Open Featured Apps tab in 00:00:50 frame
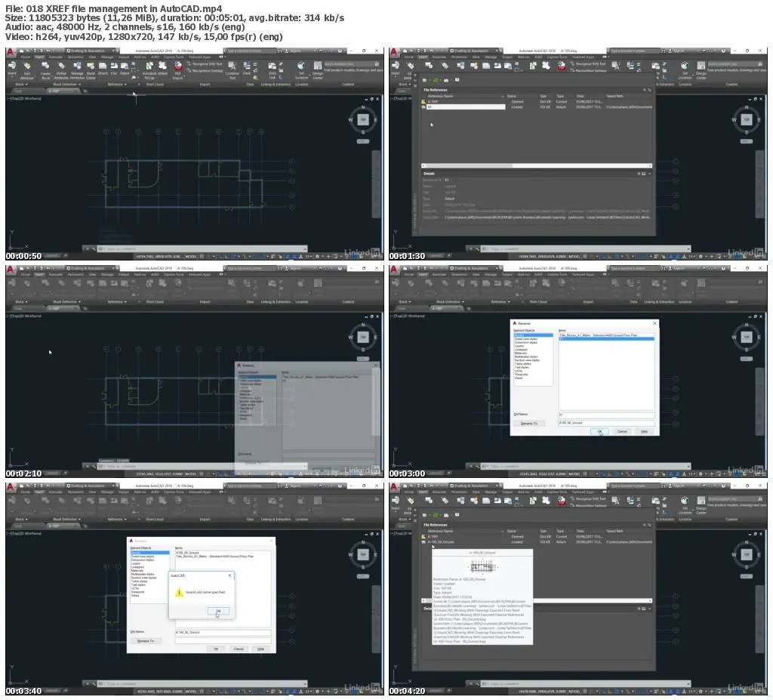This screenshot has height=700, width=773. (x=199, y=57)
